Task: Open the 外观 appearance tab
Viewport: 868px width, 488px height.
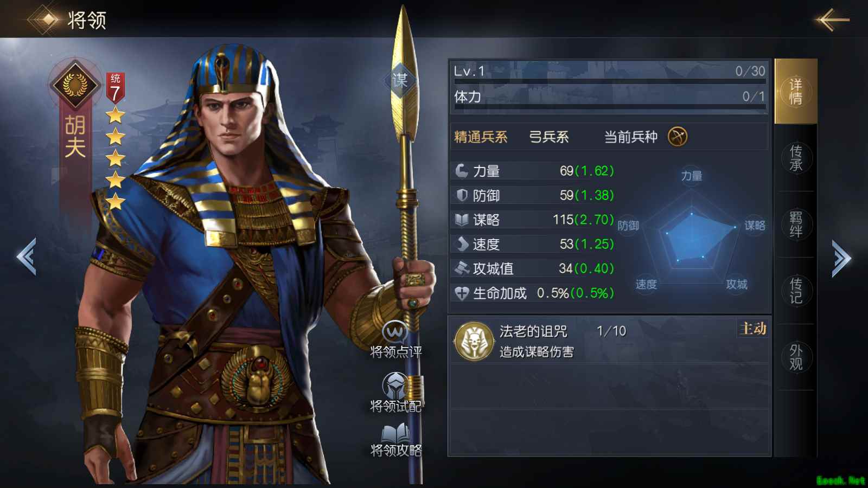Action: point(795,357)
